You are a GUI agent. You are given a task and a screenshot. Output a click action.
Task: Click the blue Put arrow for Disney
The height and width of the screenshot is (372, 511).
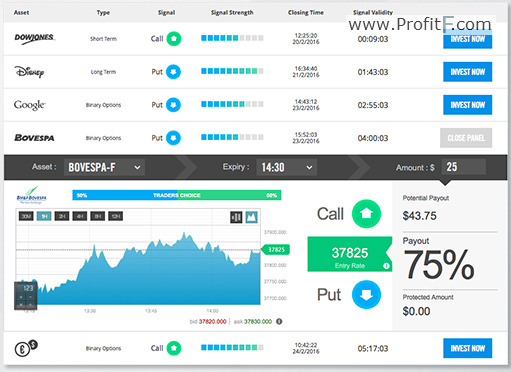173,72
